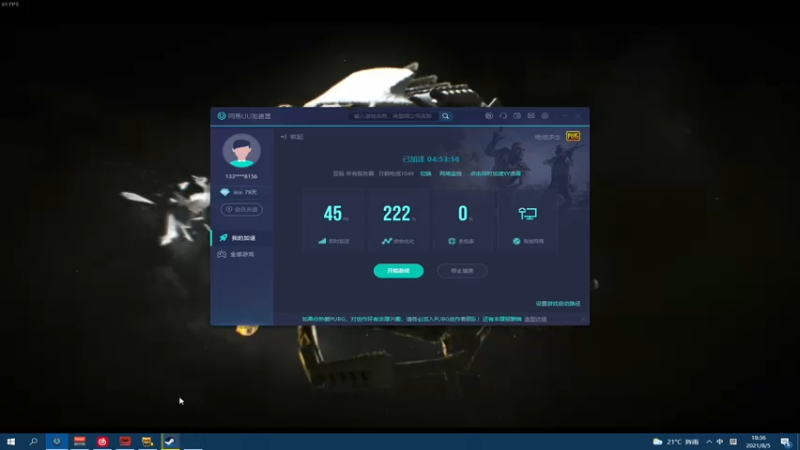This screenshot has width=800, height=450.
Task: Click the packet loss chip icon
Action: pyautogui.click(x=452, y=241)
